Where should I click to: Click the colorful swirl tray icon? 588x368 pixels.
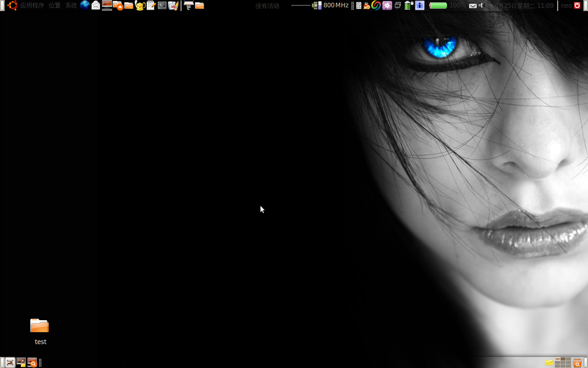coord(376,6)
